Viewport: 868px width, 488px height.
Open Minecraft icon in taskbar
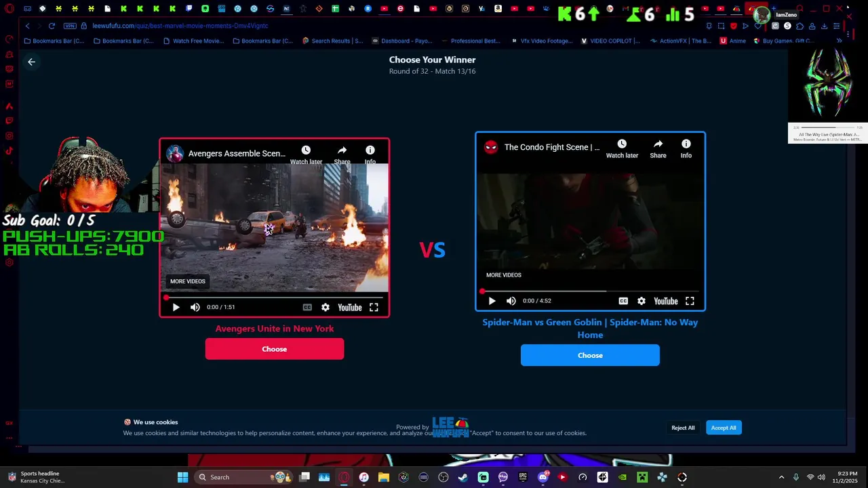[x=642, y=477]
